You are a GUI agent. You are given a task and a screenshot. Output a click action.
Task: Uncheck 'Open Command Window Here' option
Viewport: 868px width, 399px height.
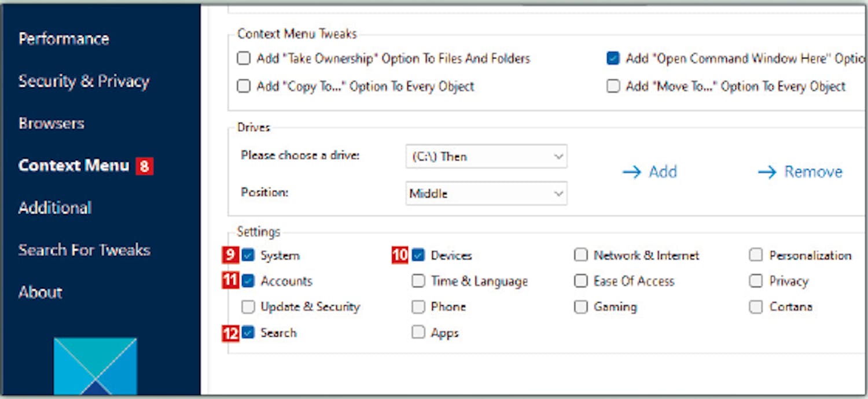[x=613, y=58]
